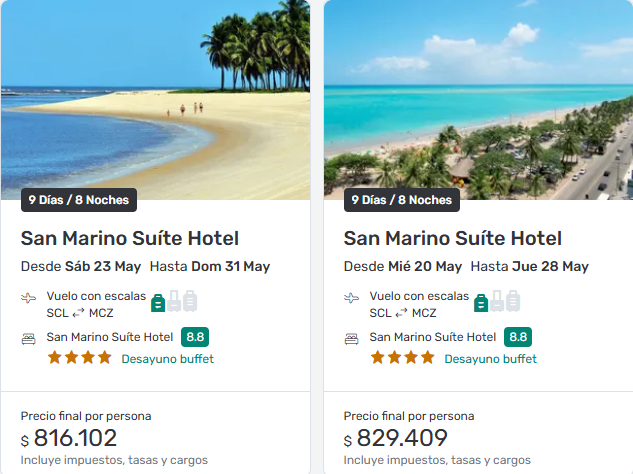Click the airplane icon in the left card
633x474 pixels.
pyautogui.click(x=28, y=298)
